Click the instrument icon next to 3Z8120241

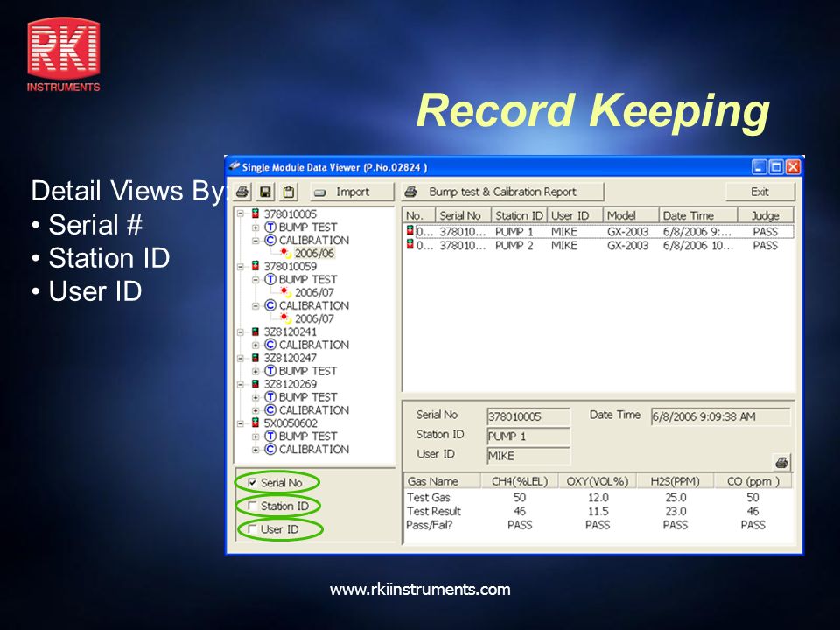pyautogui.click(x=255, y=332)
